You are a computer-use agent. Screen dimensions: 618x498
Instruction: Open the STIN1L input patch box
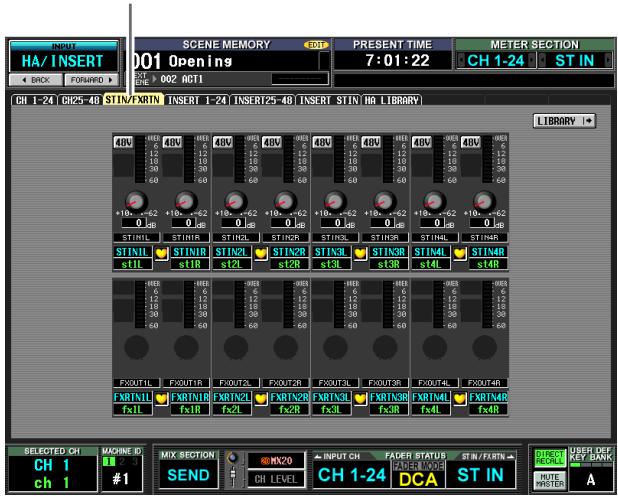point(136,238)
